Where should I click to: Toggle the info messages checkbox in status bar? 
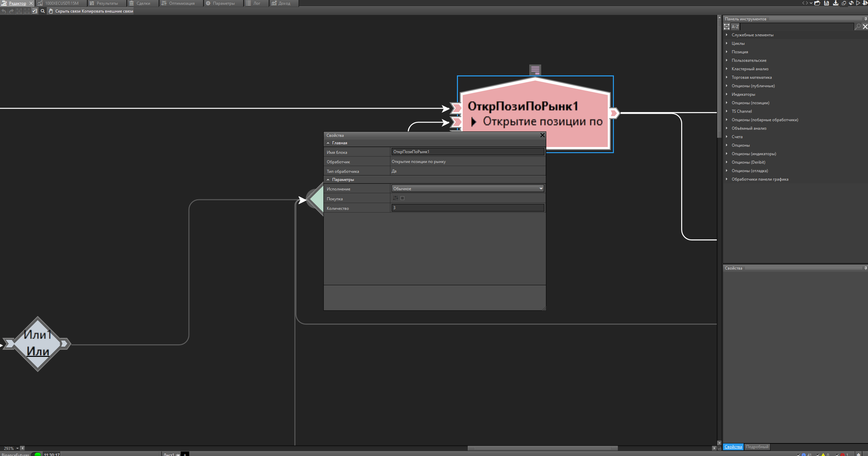(798, 455)
